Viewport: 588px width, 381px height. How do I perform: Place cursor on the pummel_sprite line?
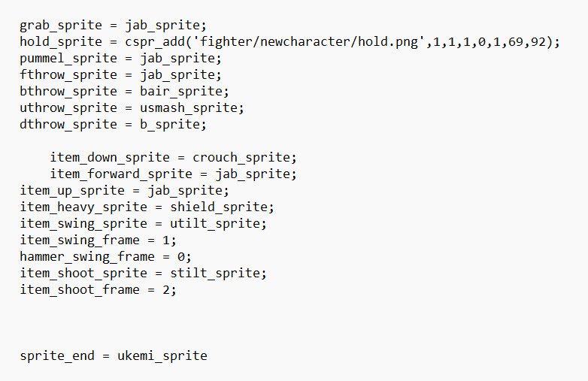click(121, 59)
